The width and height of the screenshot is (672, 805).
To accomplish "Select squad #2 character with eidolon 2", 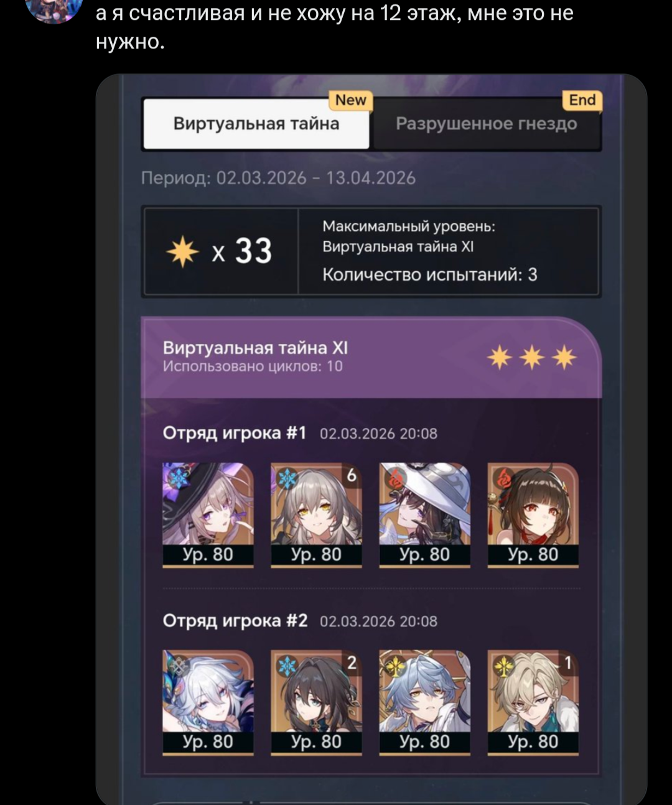I will pos(316,702).
